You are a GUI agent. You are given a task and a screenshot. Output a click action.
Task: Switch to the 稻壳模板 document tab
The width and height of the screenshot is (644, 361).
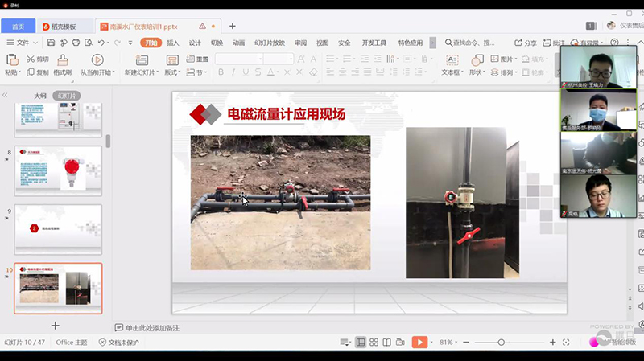[x=63, y=27]
